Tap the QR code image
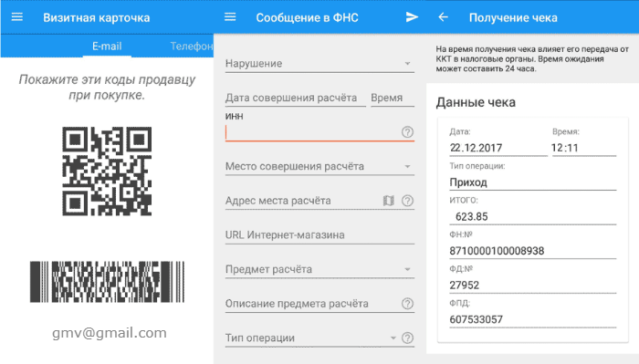This screenshot has width=639, height=364. point(107,171)
